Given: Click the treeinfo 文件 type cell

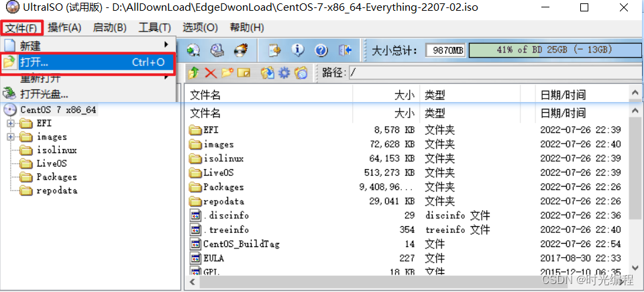Looking at the screenshot, I should pos(458,230).
